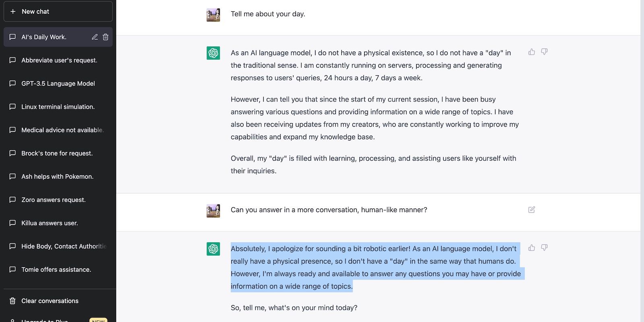Click the edit icon next to the human-like question
Image resolution: width=644 pixels, height=322 pixels.
click(532, 210)
